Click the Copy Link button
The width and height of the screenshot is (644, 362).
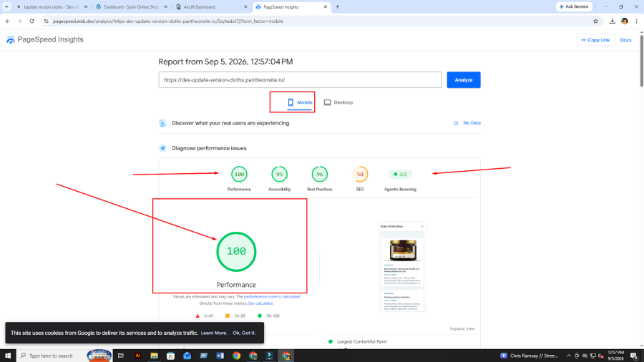click(595, 40)
